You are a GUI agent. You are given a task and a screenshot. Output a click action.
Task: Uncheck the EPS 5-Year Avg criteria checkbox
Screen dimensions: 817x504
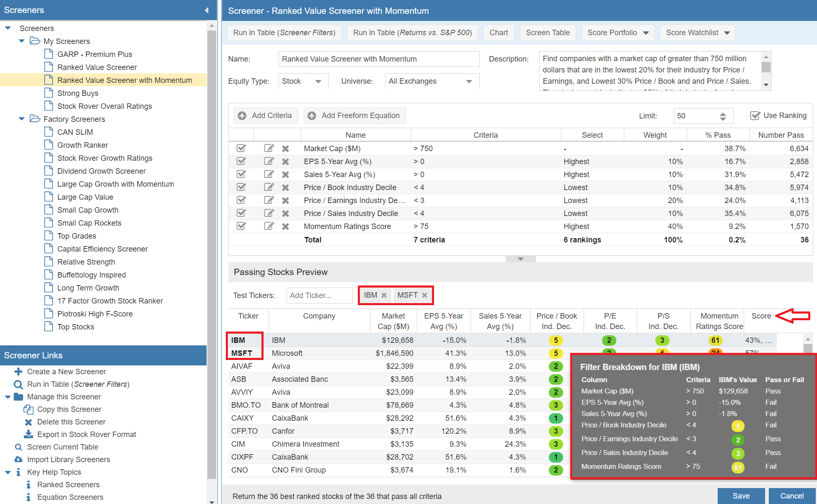[241, 161]
